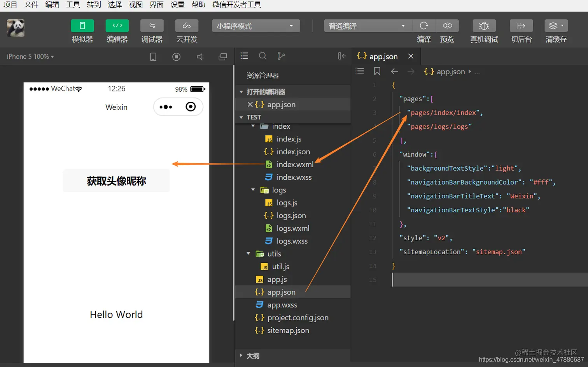588x367 pixels.
Task: Click the 获取头像昵称 button in simulator
Action: [x=116, y=181]
